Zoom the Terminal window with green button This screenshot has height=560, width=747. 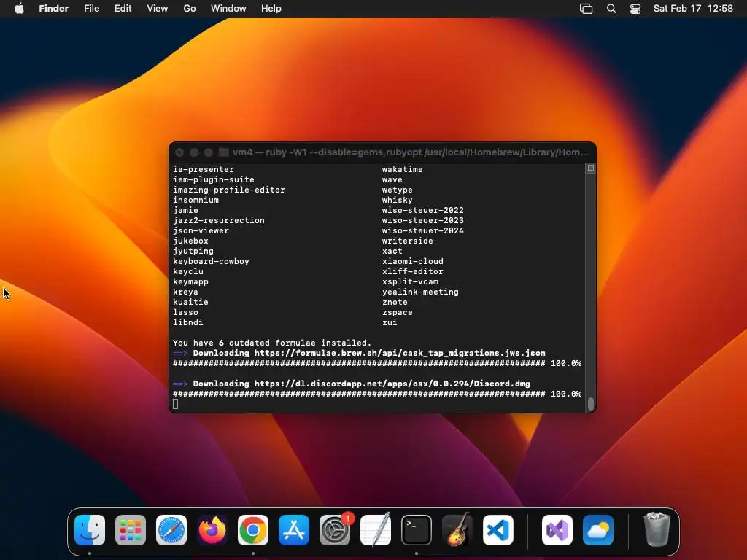208,152
